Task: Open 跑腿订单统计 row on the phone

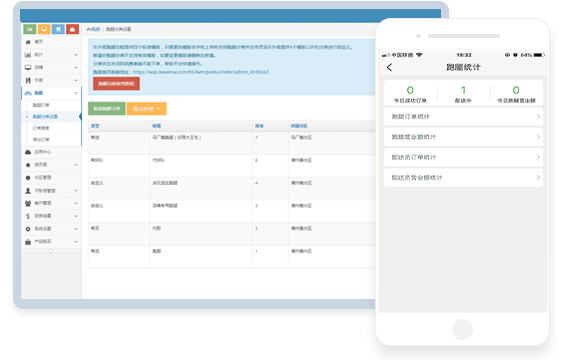Action: pos(463,117)
